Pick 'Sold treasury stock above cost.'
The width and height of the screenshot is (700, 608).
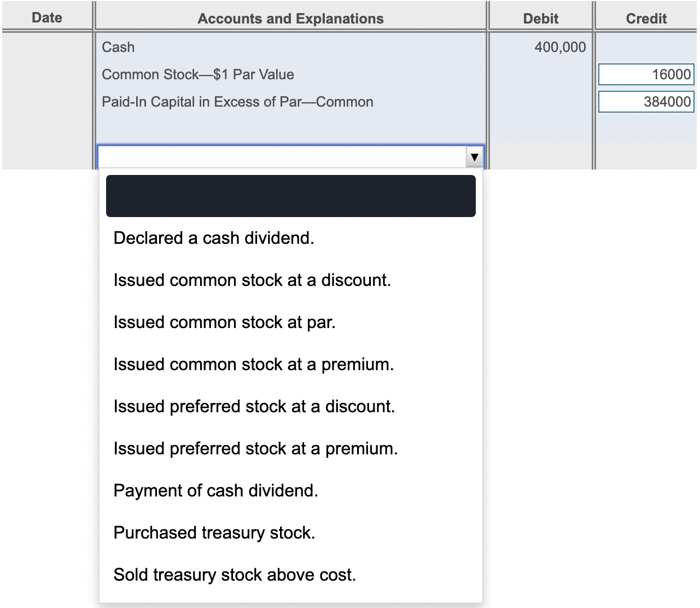(x=235, y=575)
